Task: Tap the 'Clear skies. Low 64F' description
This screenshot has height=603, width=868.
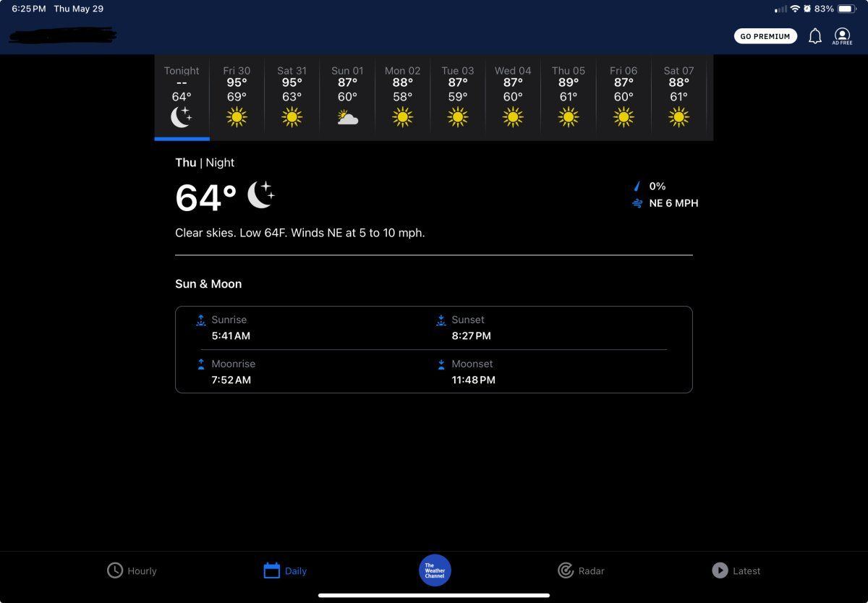Action: pos(300,233)
